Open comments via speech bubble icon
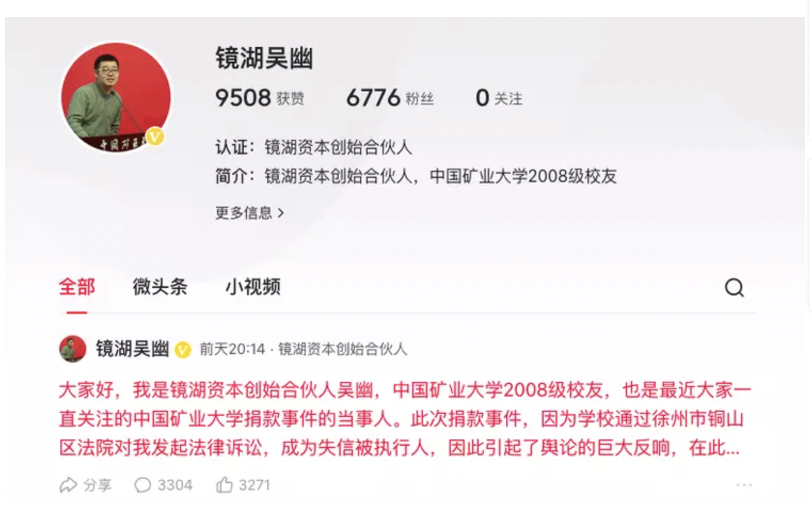Screen dimensions: 812x528 pyautogui.click(x=142, y=485)
